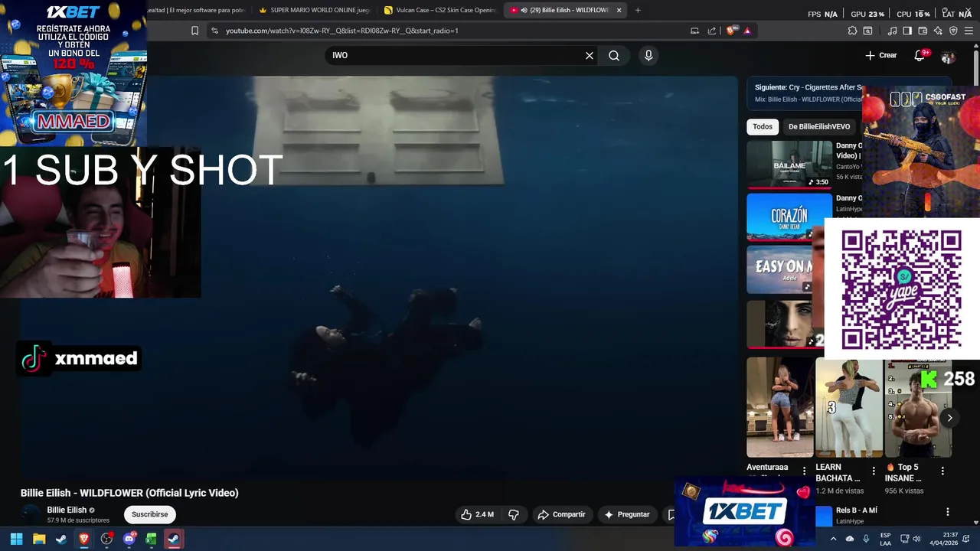The width and height of the screenshot is (980, 551).
Task: Open the Windows Start menu
Action: [16, 539]
